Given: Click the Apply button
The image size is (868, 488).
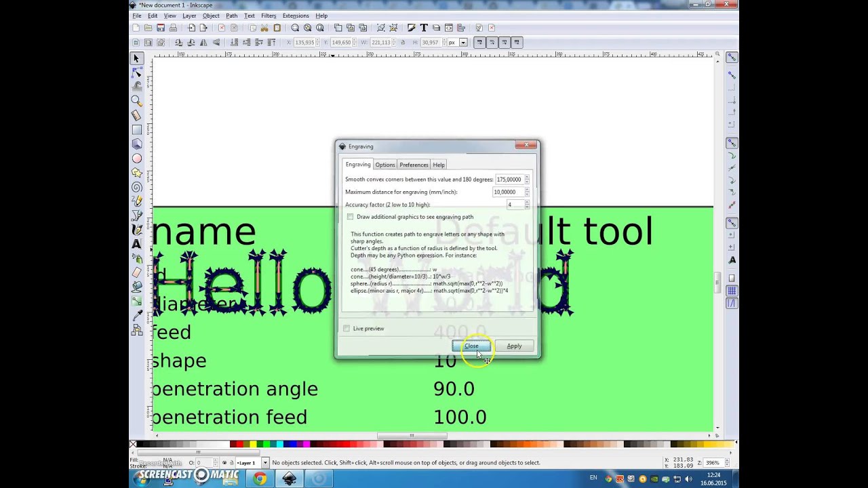Looking at the screenshot, I should (514, 346).
